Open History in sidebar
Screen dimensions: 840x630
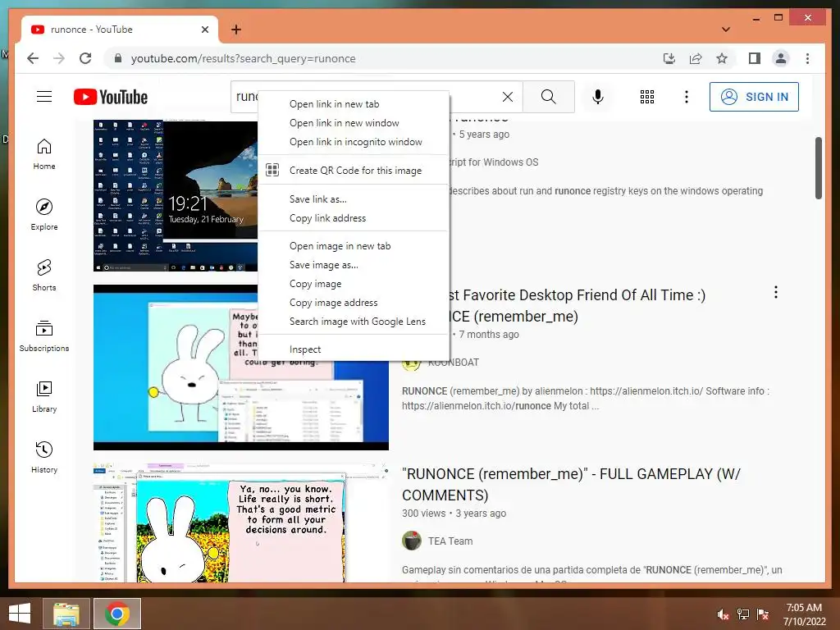pyautogui.click(x=44, y=457)
